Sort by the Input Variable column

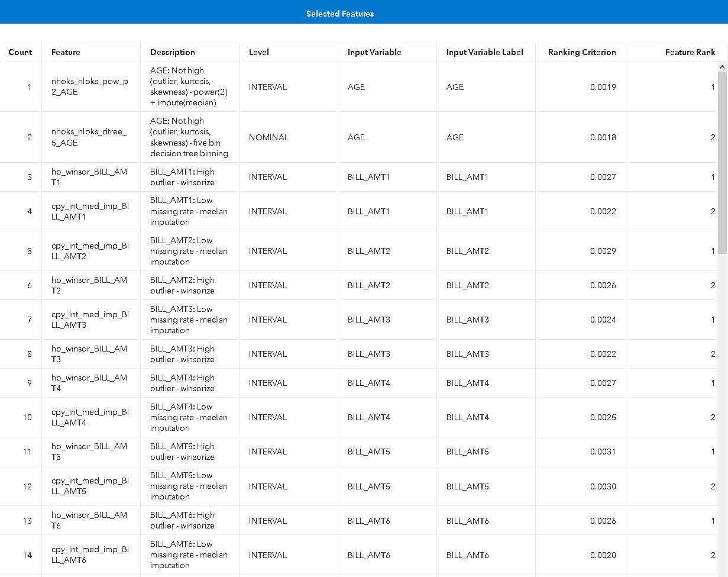[373, 52]
